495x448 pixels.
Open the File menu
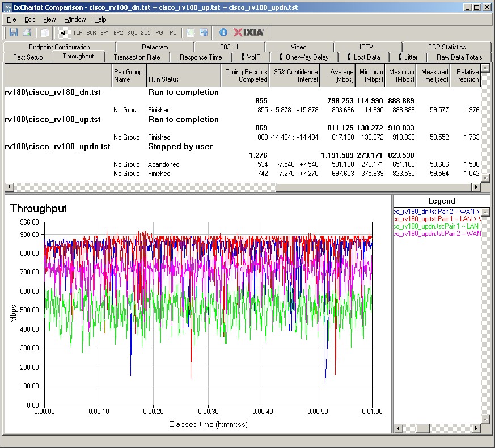[x=11, y=19]
